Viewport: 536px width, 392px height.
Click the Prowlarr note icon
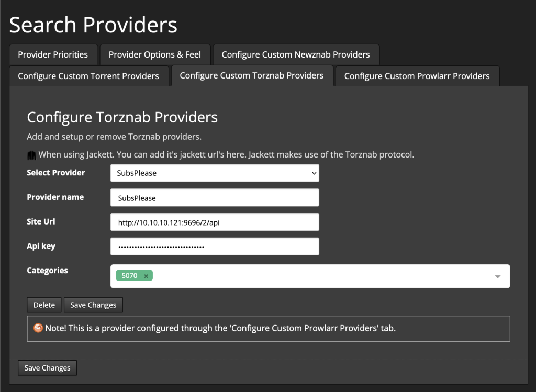pos(38,328)
